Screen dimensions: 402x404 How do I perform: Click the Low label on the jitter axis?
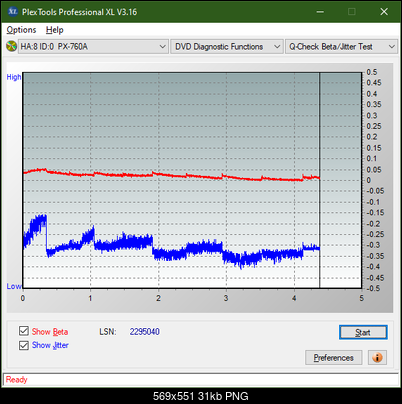coord(14,286)
